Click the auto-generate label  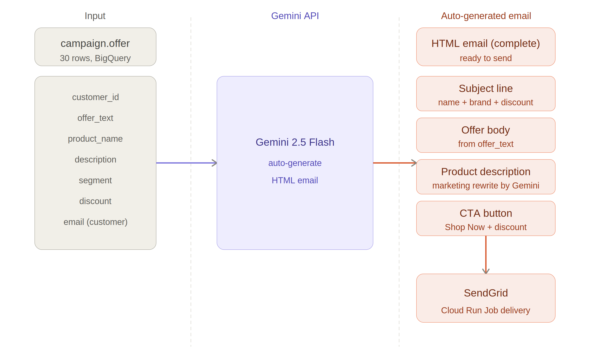point(295,163)
